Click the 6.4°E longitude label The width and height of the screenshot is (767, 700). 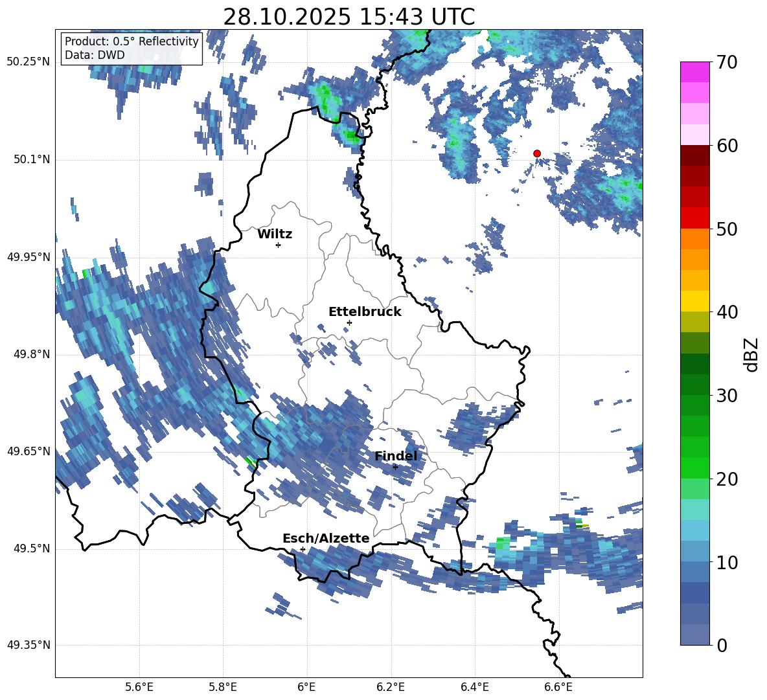click(x=474, y=687)
